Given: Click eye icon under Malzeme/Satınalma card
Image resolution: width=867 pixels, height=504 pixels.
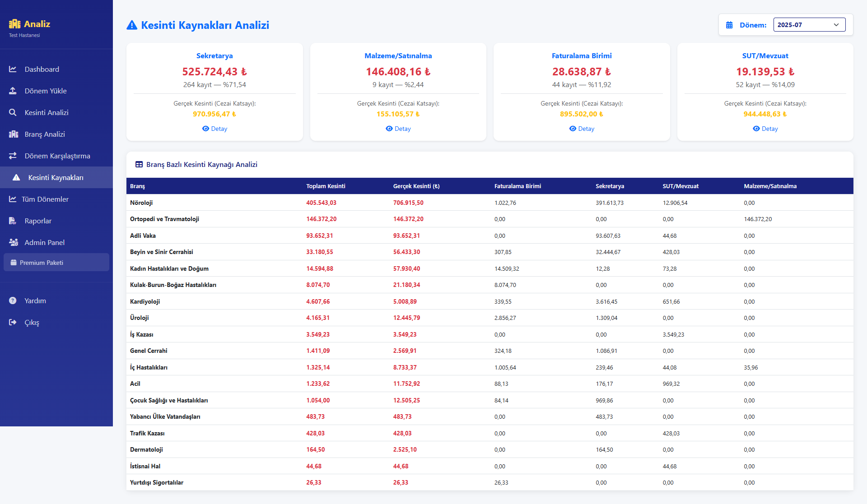Looking at the screenshot, I should pyautogui.click(x=389, y=129).
